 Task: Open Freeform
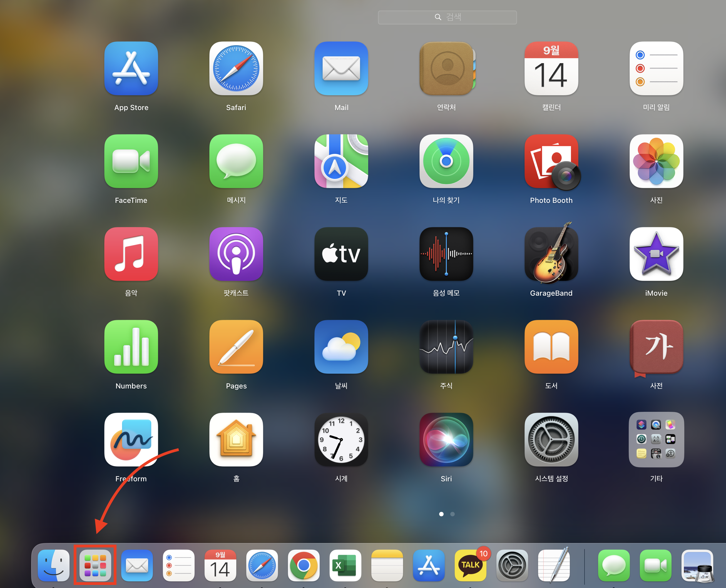[131, 440]
